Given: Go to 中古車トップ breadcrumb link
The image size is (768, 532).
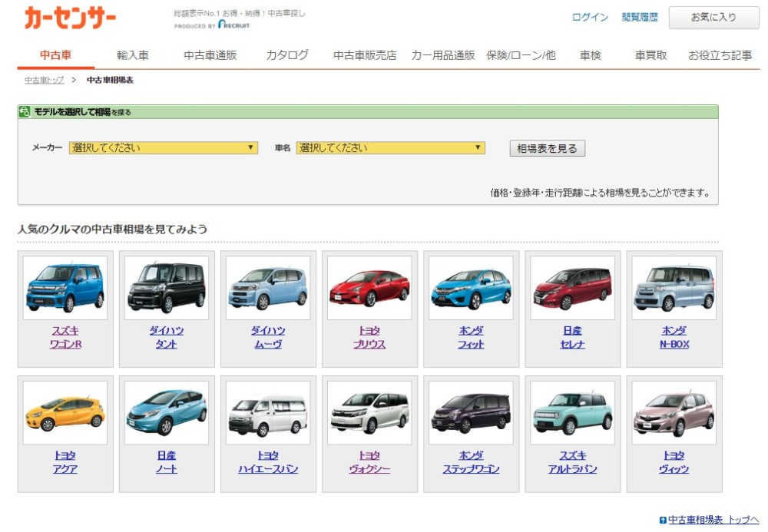Looking at the screenshot, I should 44,80.
